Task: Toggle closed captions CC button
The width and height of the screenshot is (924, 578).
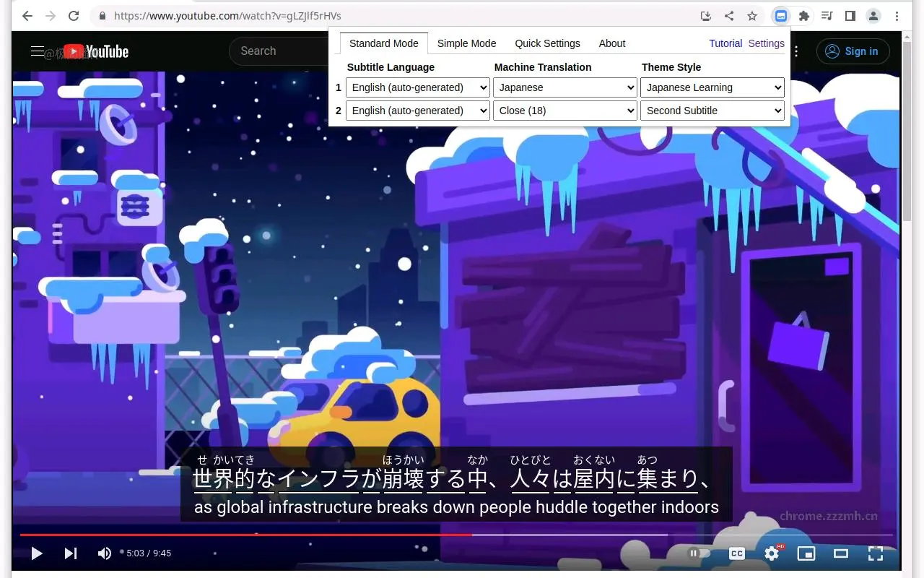Action: coord(737,553)
